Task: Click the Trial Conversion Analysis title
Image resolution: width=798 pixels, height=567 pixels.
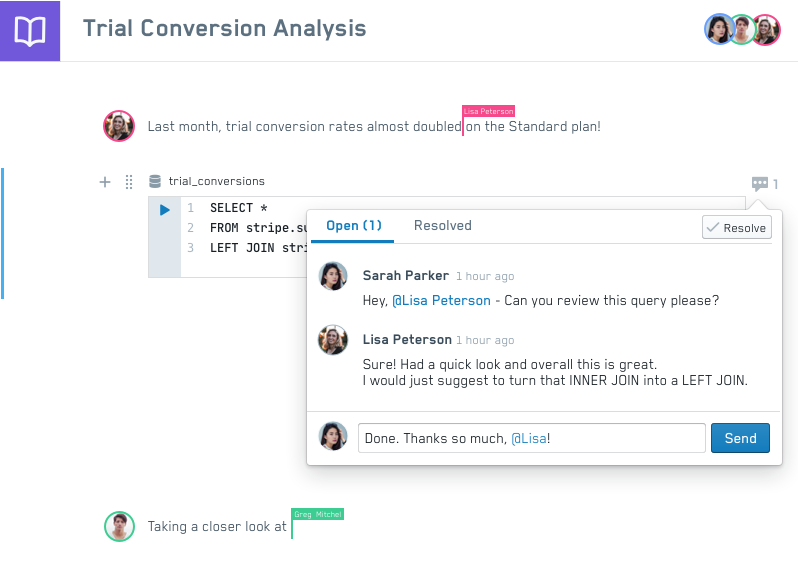Action: (x=224, y=28)
